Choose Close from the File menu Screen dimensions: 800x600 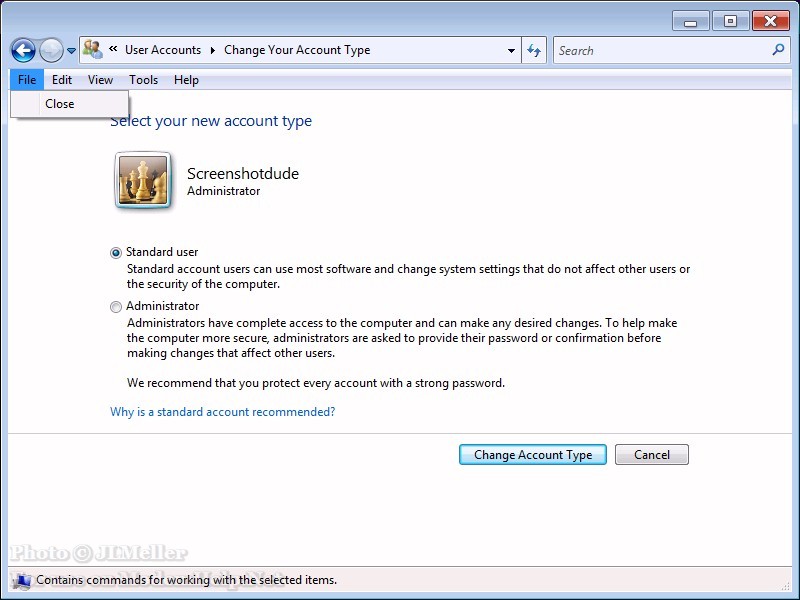tap(69, 104)
